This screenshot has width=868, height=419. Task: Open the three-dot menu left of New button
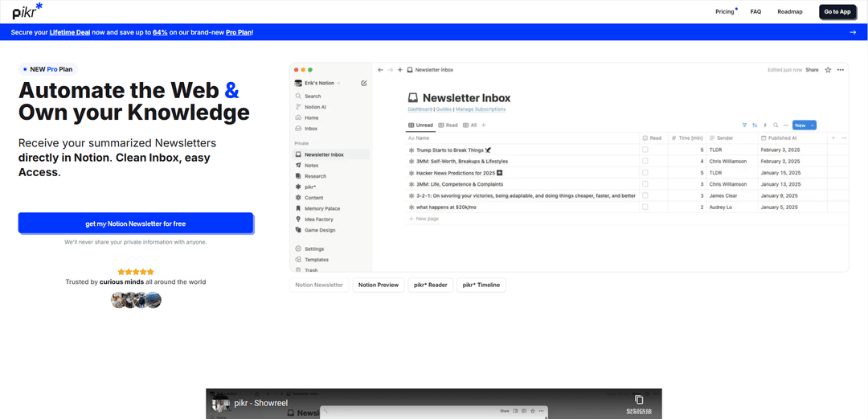[786, 125]
